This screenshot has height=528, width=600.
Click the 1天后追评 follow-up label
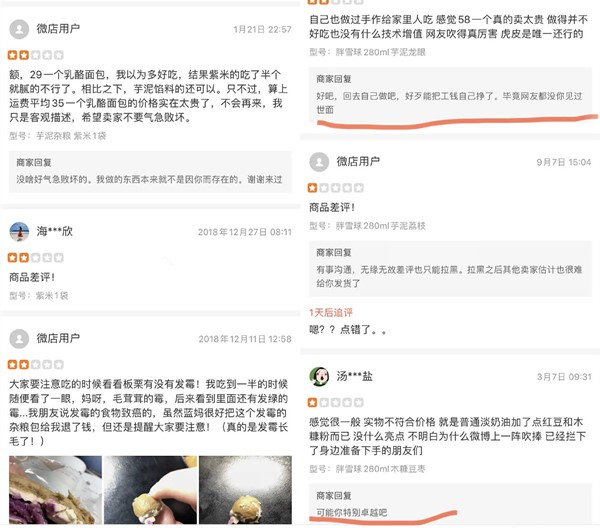[x=331, y=313]
